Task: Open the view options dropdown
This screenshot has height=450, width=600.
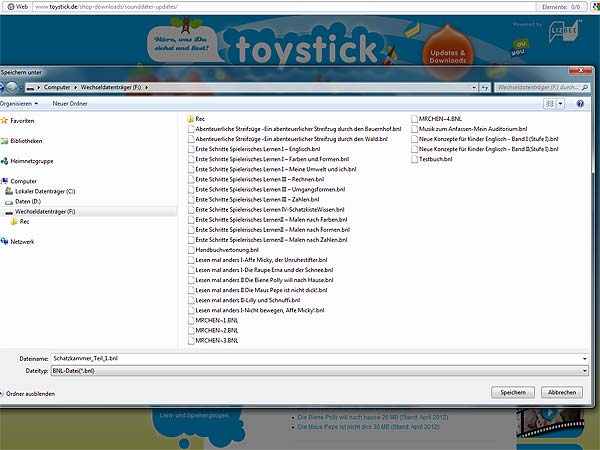Action: (x=561, y=103)
